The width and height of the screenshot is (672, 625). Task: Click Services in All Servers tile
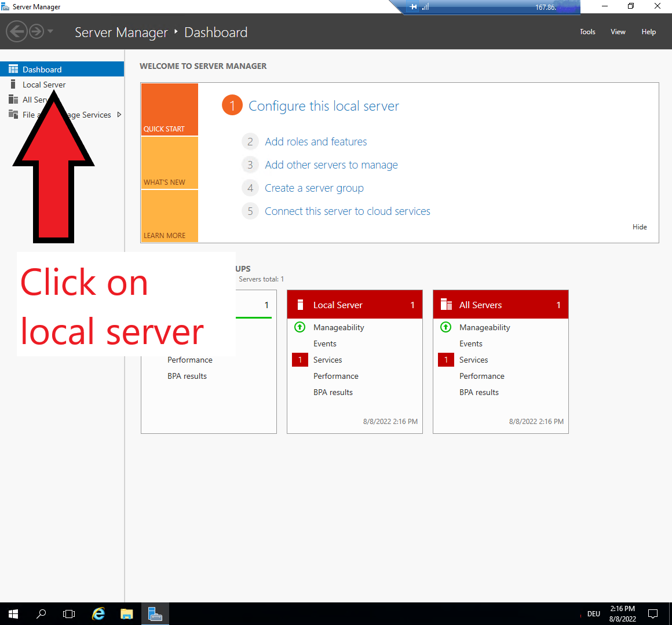(x=473, y=360)
